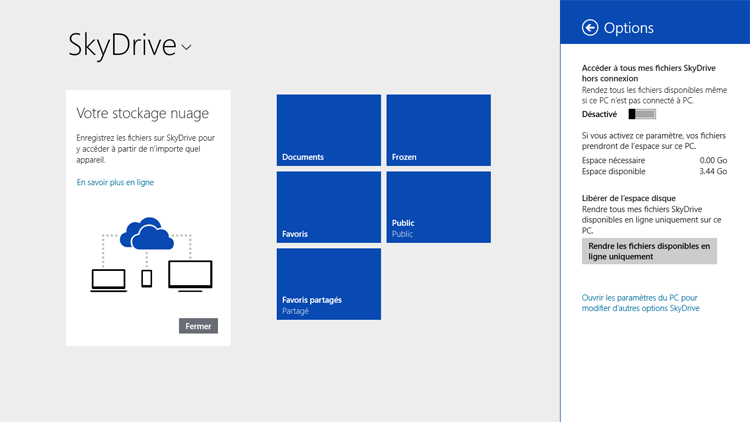Click the smartphone icon in the illustration

[147, 279]
